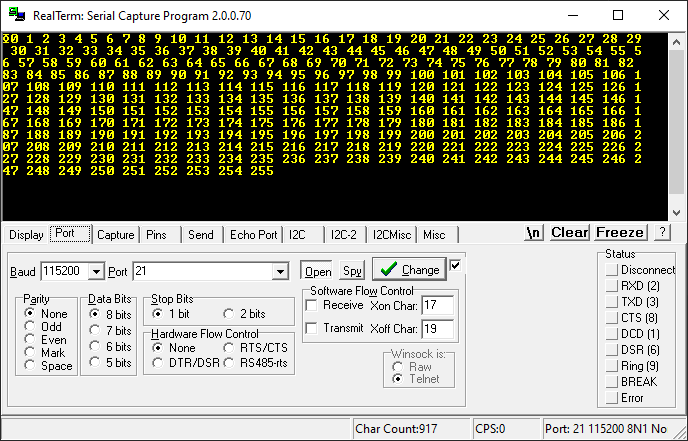
Task: Click the Char Count:917 status entry
Action: coord(412,429)
